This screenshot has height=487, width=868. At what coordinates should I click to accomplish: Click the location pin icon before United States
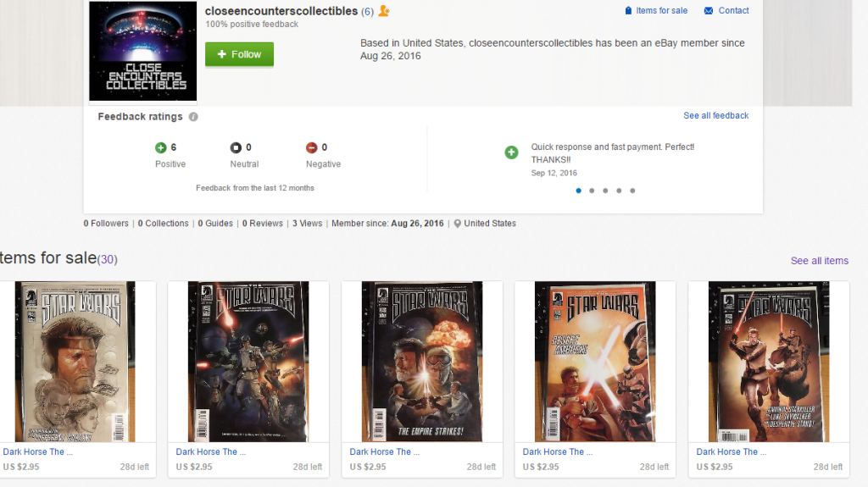click(457, 224)
